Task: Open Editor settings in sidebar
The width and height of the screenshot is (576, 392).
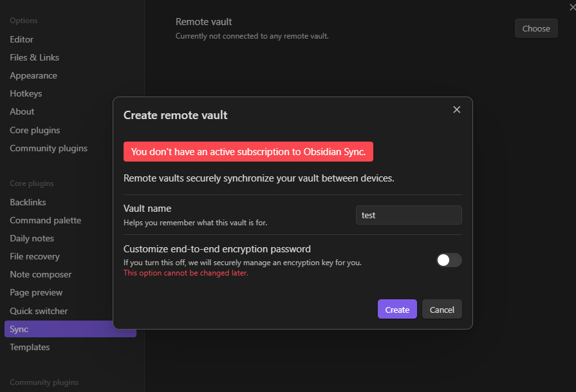Action: pyautogui.click(x=22, y=39)
